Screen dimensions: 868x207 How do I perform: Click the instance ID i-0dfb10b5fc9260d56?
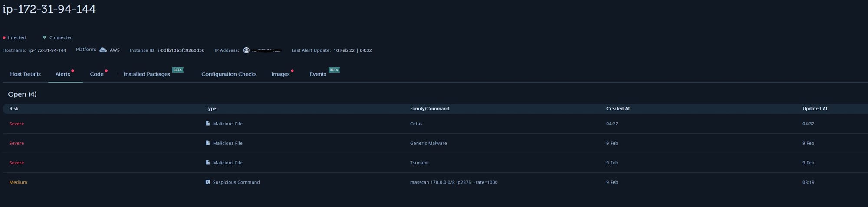(x=181, y=50)
